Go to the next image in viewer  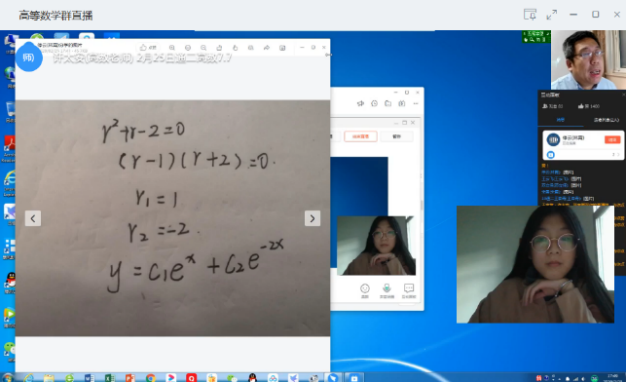312,218
